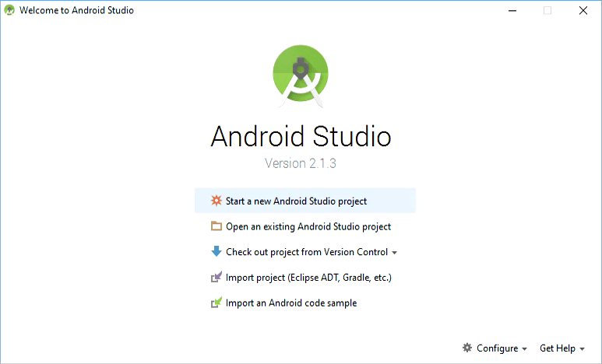This screenshot has height=364, width=602.
Task: Expand the arrow next to Configure
Action: pyautogui.click(x=524, y=348)
